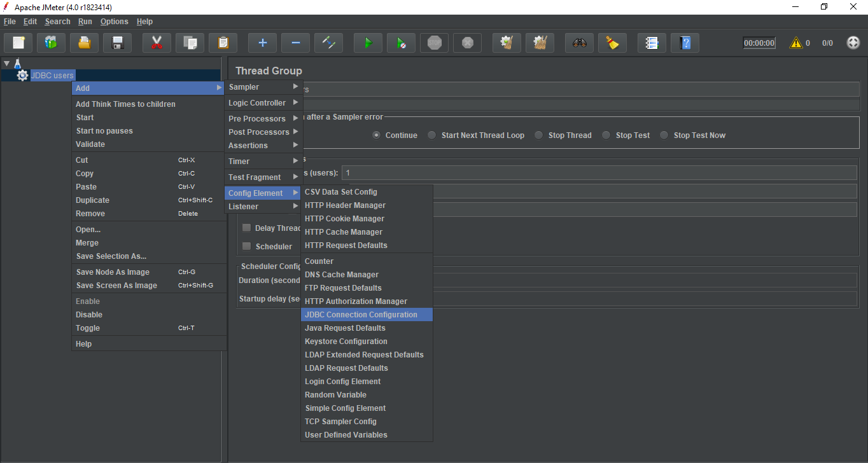
Task: Click the Cut scissors toolbar icon
Action: tap(157, 43)
